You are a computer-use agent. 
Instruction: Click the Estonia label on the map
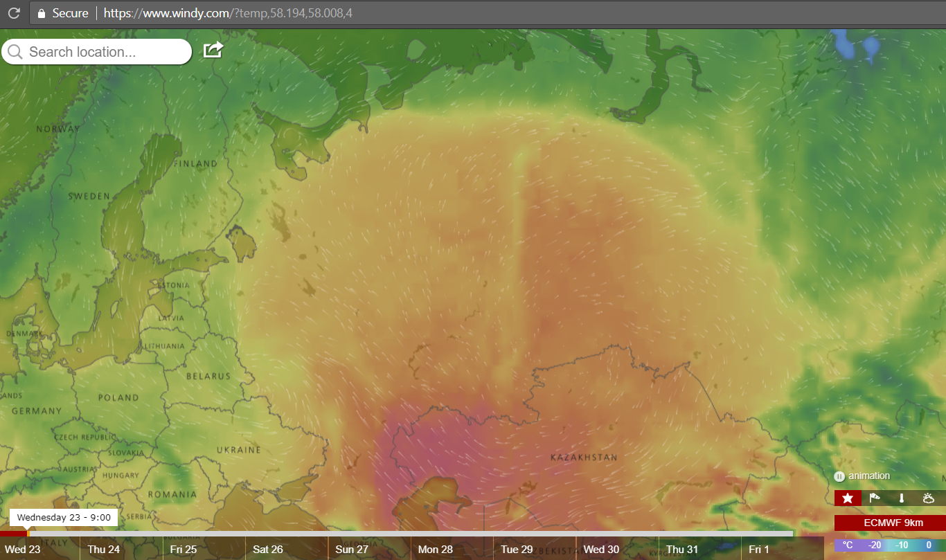[173, 285]
